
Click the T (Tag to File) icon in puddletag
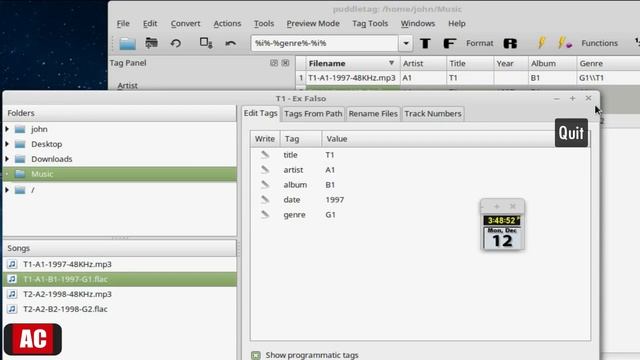(425, 43)
